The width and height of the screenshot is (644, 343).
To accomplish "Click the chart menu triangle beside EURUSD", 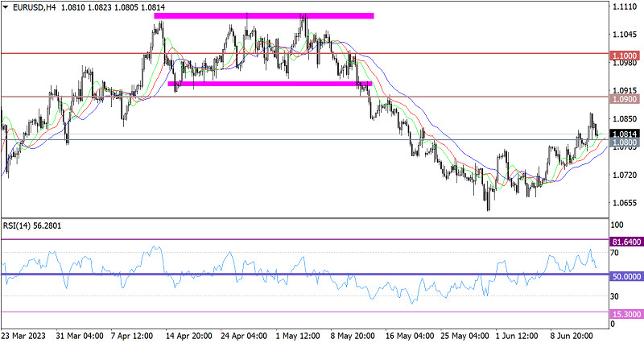I will coord(5,6).
